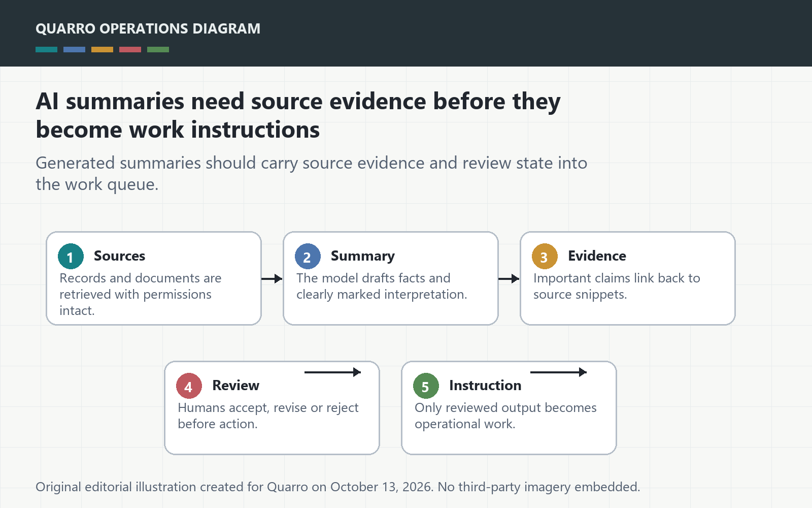Click 'Records and documents are retrieved' text
This screenshot has height=508, width=812.
141,294
